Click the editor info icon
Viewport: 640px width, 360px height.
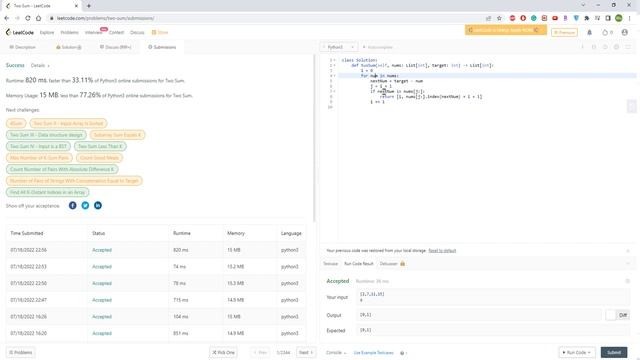[582, 47]
